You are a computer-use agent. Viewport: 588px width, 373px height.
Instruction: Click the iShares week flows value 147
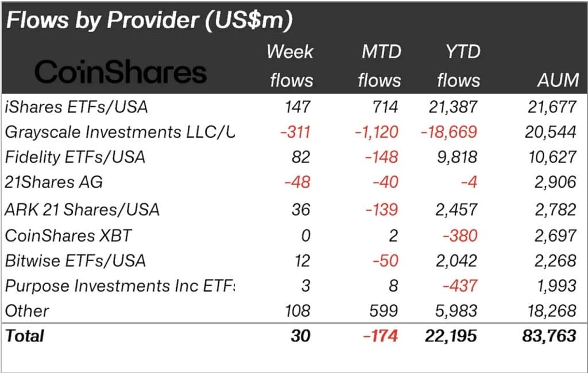[x=297, y=106]
